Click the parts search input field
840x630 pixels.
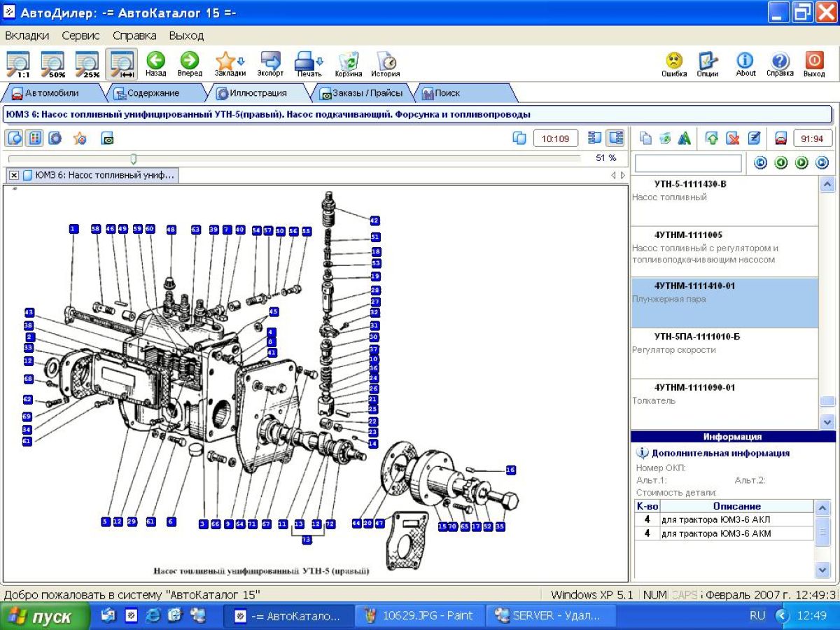pos(687,163)
